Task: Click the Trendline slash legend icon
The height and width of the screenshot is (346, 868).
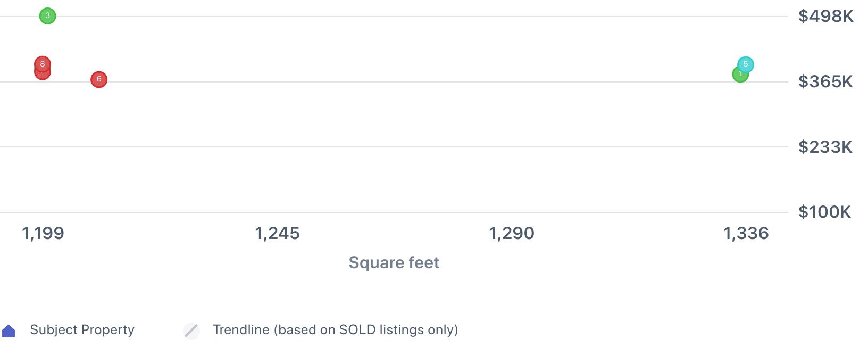Action: [191, 331]
